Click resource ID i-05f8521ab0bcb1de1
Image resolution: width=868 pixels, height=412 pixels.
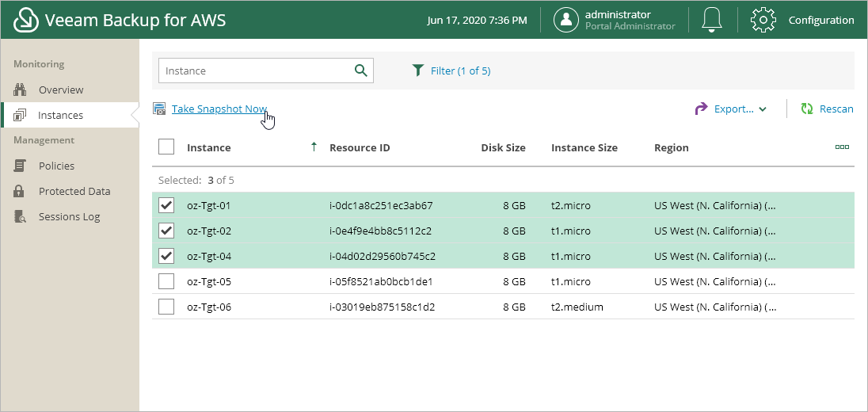pos(381,281)
